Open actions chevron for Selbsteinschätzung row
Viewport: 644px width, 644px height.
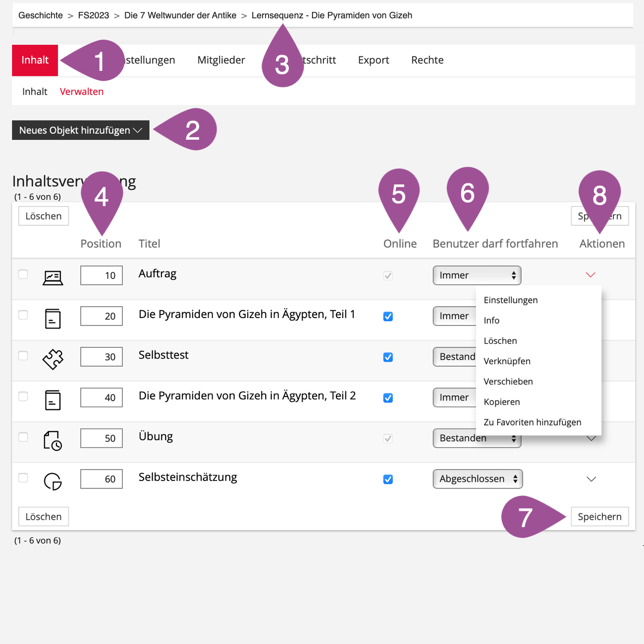(591, 479)
